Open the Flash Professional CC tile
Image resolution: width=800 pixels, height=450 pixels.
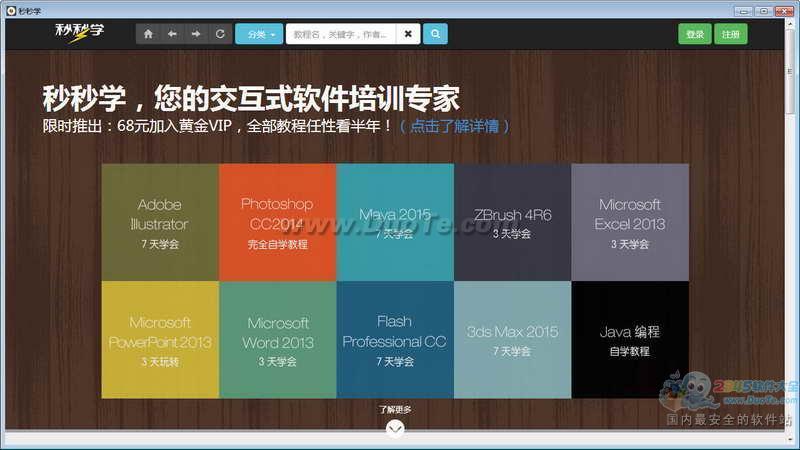click(395, 340)
